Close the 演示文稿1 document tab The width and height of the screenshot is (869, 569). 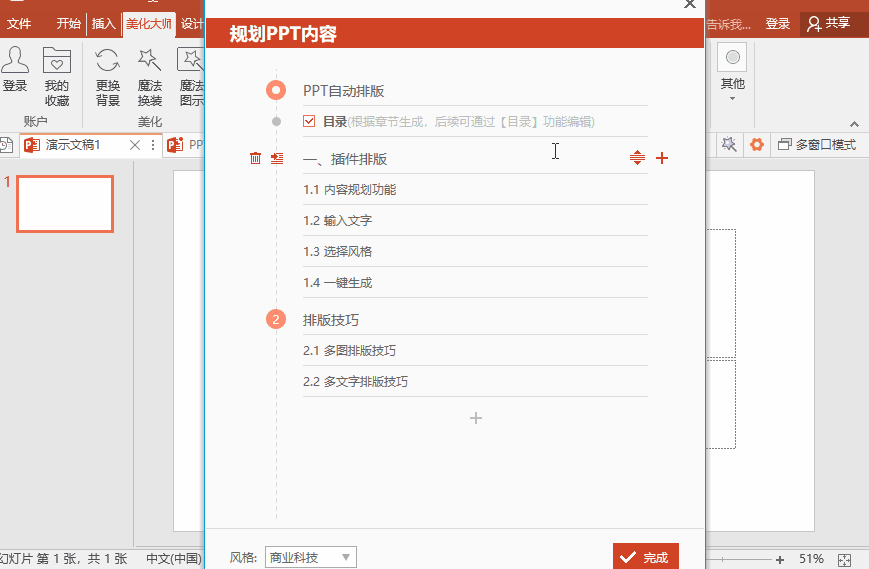click(x=135, y=145)
